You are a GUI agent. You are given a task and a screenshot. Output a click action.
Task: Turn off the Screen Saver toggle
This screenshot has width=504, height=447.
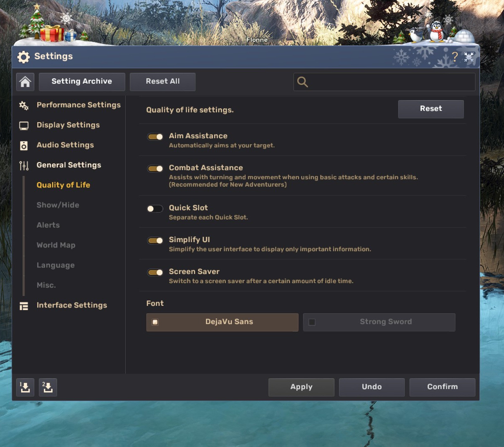(155, 272)
